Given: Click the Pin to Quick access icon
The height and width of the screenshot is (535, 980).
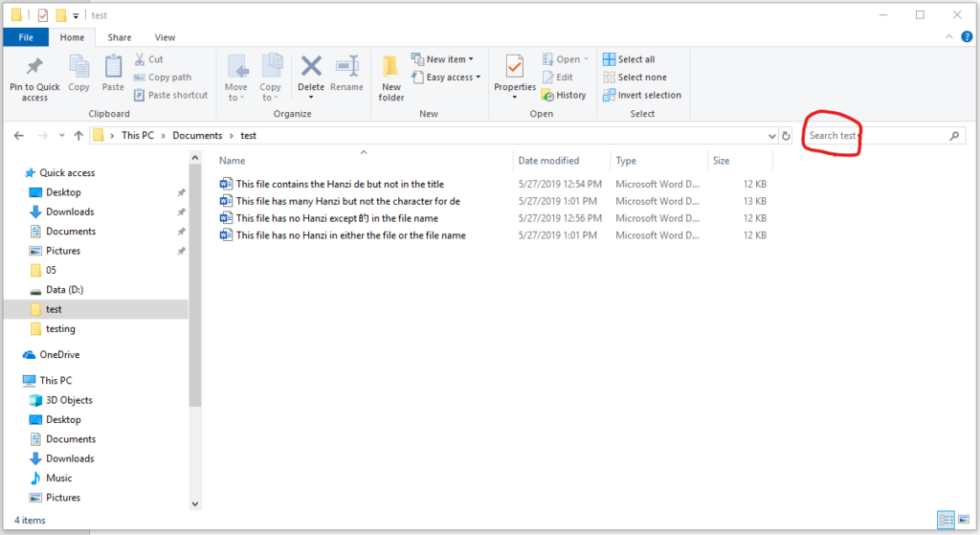Looking at the screenshot, I should coord(34,66).
